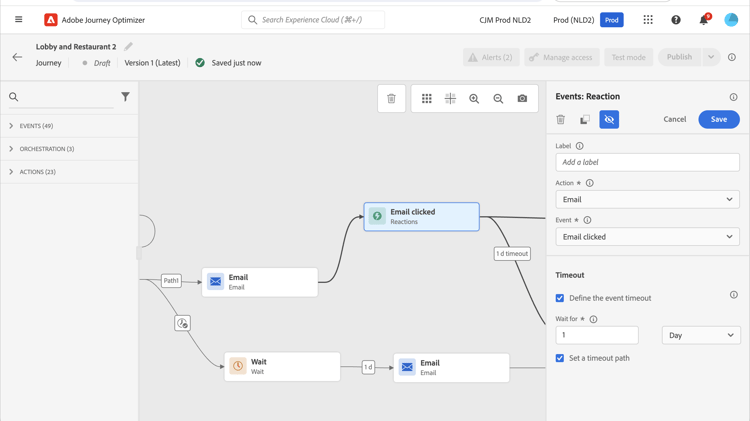The height and width of the screenshot is (421, 750).
Task: Edit journey name with pencil icon
Action: click(x=129, y=47)
